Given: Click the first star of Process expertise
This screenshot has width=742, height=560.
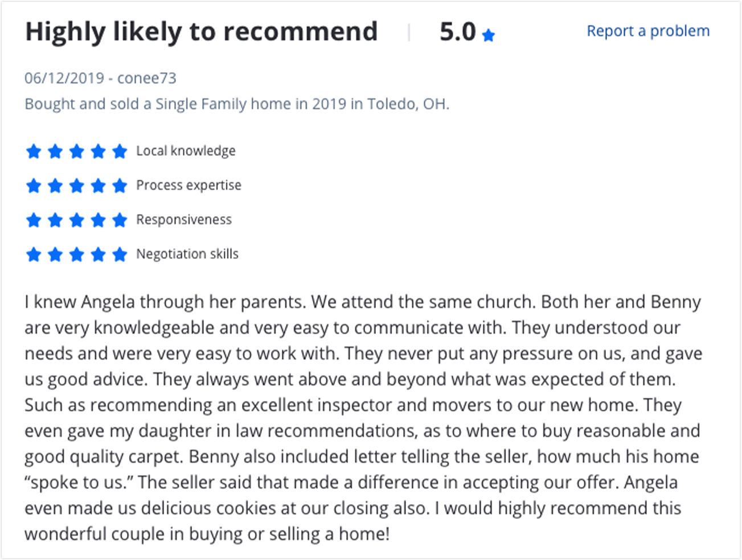Looking at the screenshot, I should (34, 186).
